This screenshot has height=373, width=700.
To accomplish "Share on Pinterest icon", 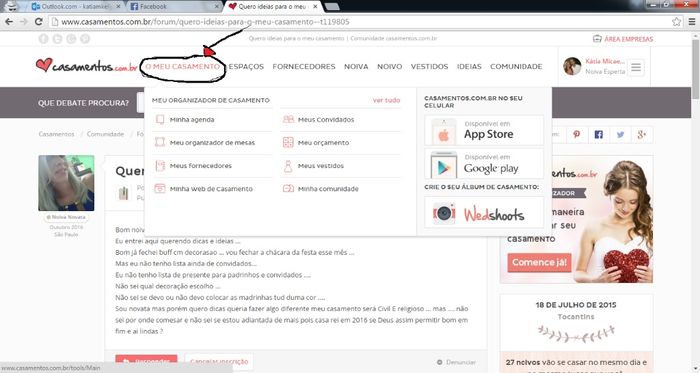I will pyautogui.click(x=576, y=134).
